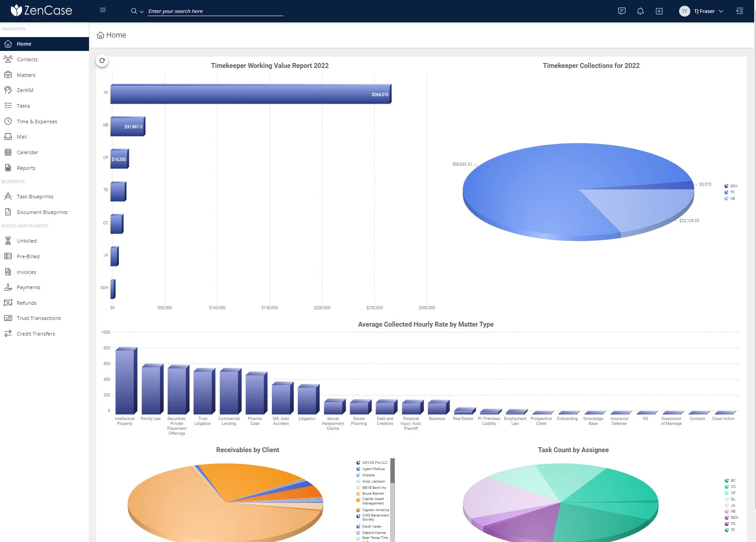Screen dimensions: 756x542
Task: Open the Payments section
Action: pyautogui.click(x=29, y=287)
